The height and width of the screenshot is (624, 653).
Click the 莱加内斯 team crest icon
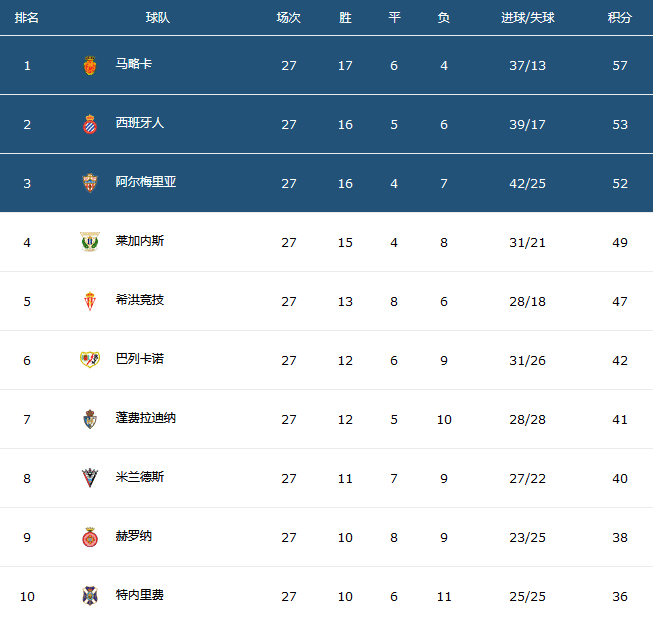[x=90, y=242]
